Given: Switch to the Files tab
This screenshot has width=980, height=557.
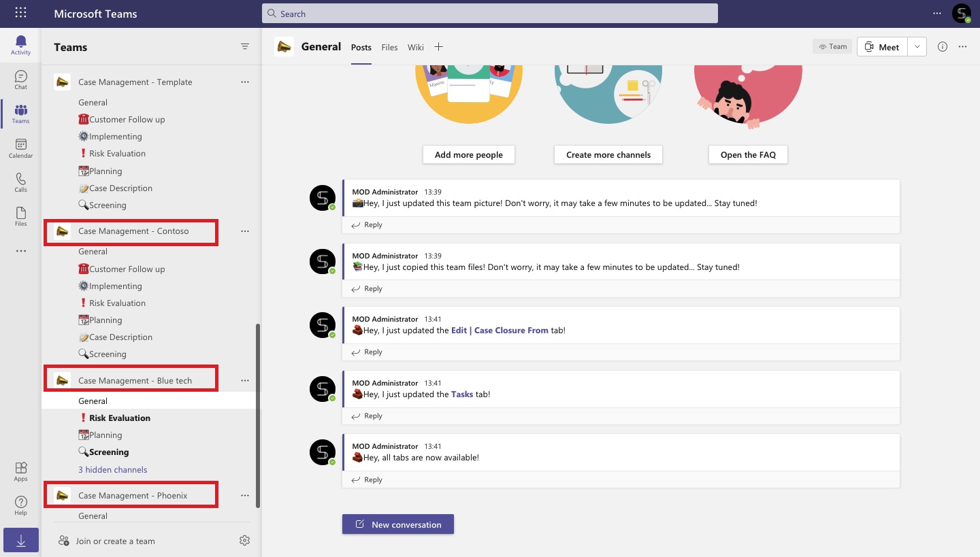Looking at the screenshot, I should tap(389, 47).
